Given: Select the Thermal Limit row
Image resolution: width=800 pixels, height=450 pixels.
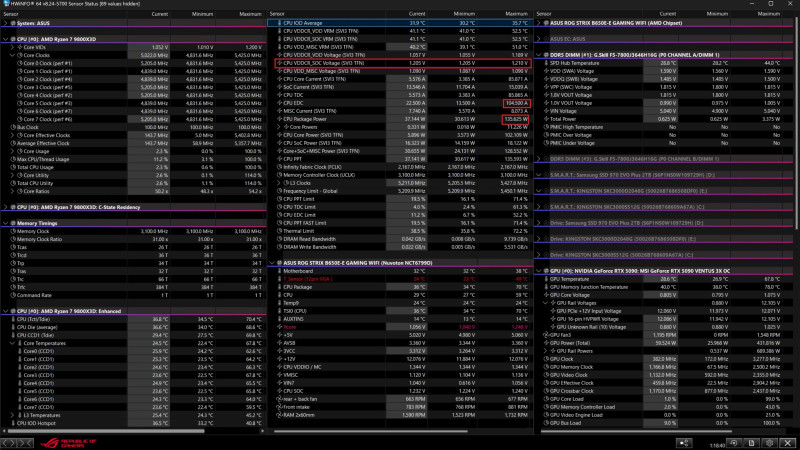Looking at the screenshot, I should (399, 231).
